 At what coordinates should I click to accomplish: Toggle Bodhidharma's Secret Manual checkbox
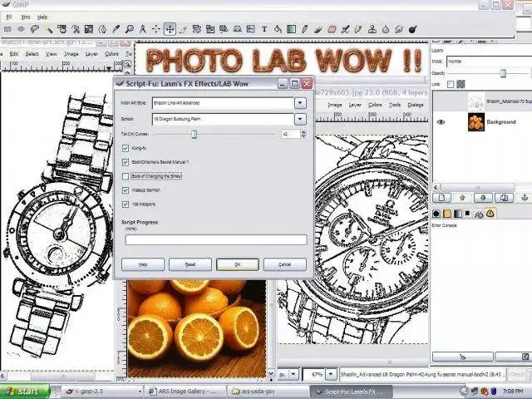tap(126, 162)
